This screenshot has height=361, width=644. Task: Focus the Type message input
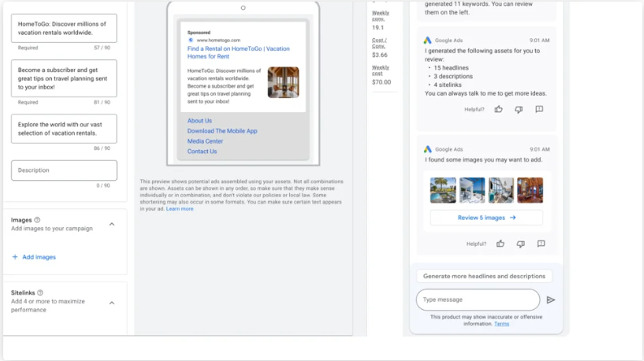478,300
